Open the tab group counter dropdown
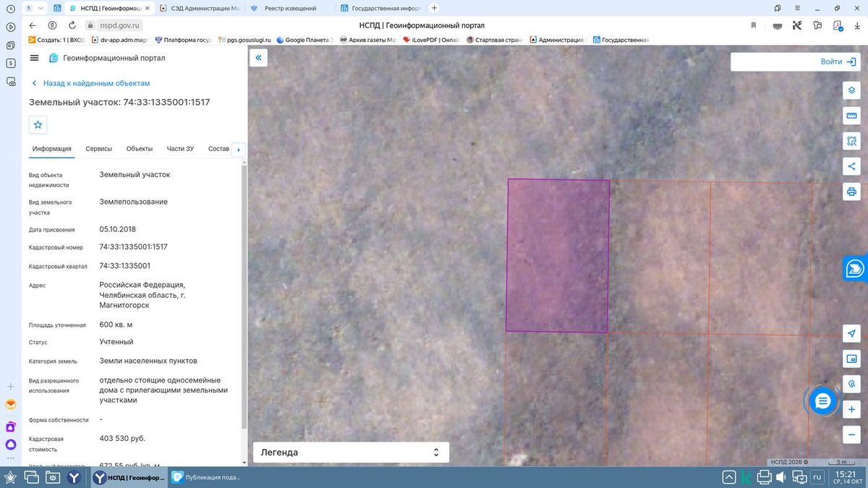 (x=33, y=8)
